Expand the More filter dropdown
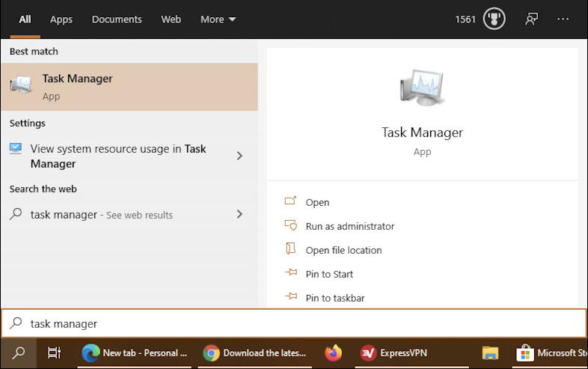Viewport: 588px width, 369px height. tap(218, 19)
